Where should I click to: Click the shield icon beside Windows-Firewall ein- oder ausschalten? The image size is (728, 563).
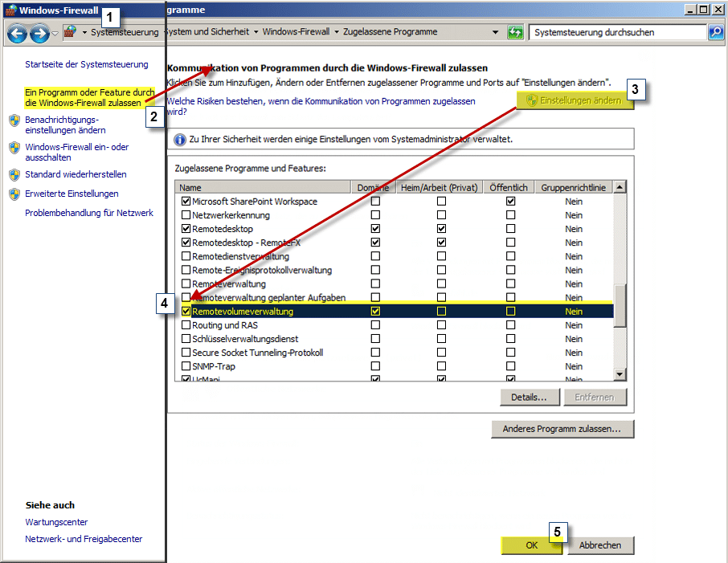tap(14, 148)
